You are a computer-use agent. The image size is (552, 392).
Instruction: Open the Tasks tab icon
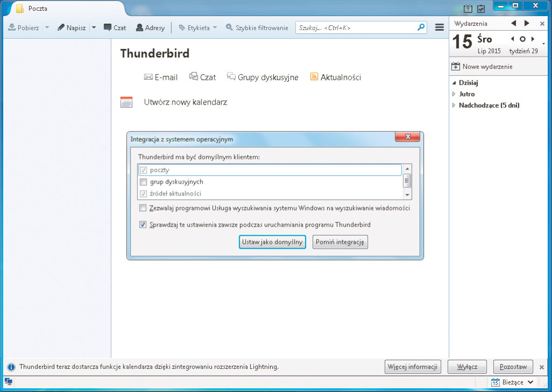(x=480, y=9)
